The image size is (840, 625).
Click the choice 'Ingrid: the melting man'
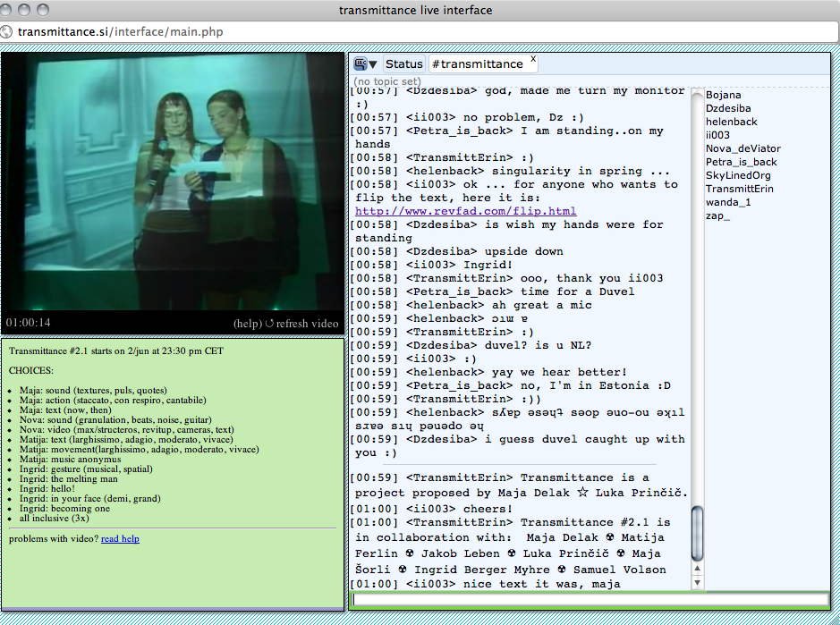click(x=69, y=478)
